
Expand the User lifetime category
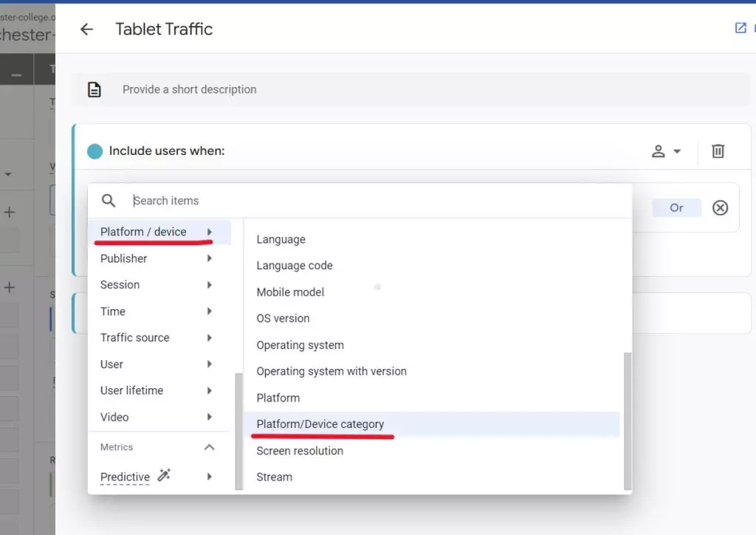point(157,390)
